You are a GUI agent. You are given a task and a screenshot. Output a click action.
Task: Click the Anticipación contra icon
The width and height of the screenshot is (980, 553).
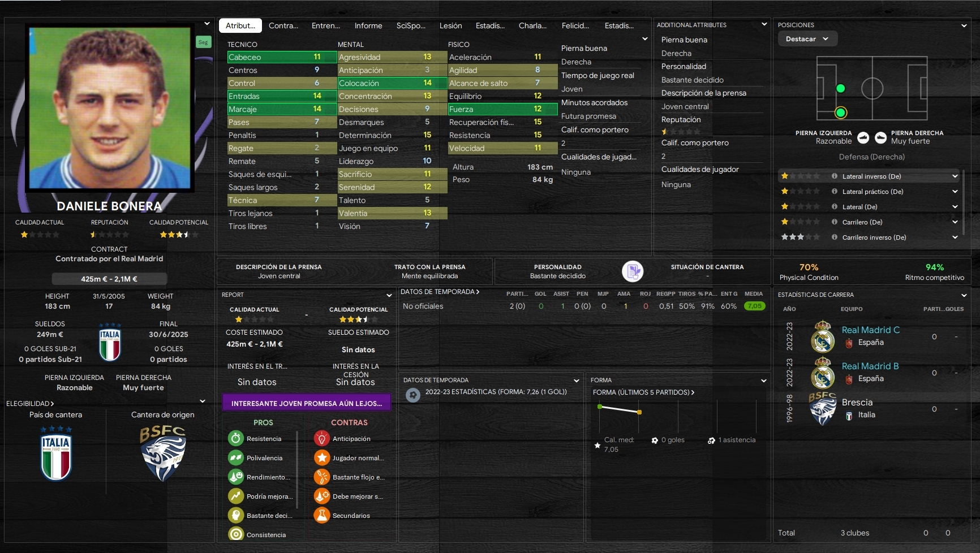pyautogui.click(x=322, y=438)
